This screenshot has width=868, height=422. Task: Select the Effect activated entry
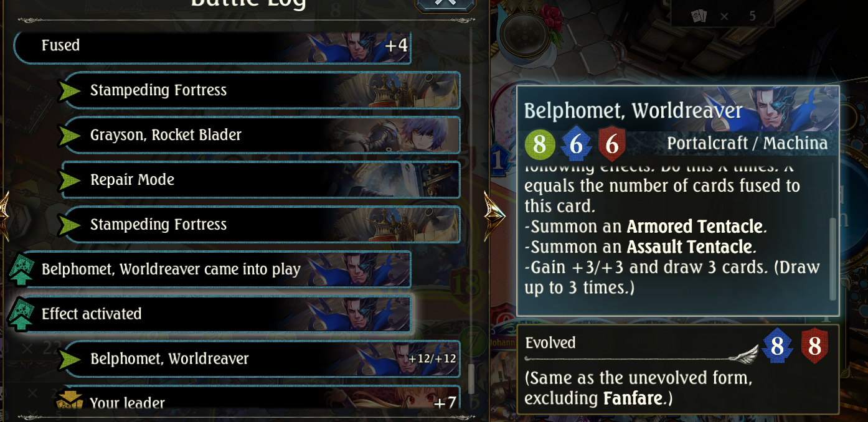212,314
